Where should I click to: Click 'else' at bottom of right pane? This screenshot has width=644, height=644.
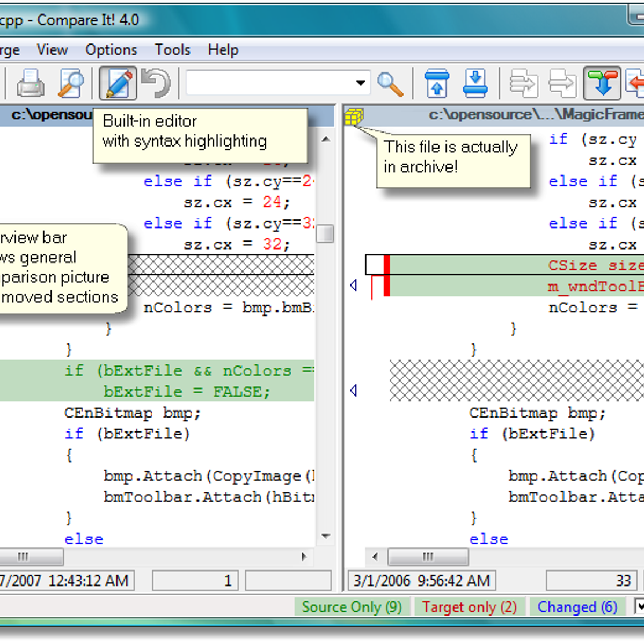pyautogui.click(x=489, y=539)
